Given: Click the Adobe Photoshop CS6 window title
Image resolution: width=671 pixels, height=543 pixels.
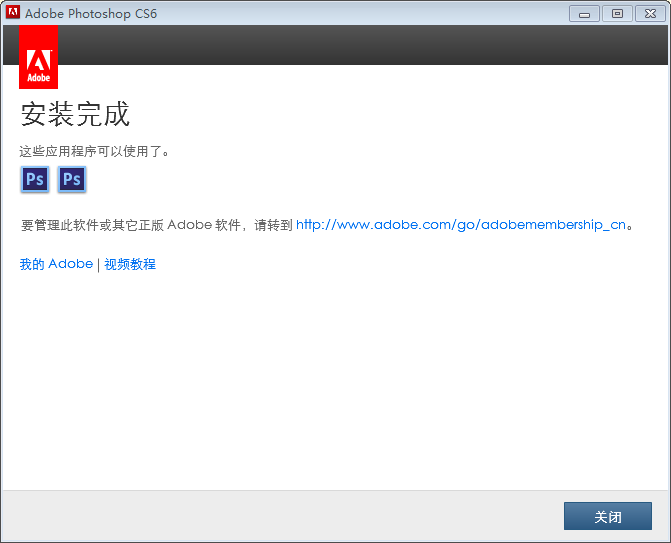Looking at the screenshot, I should (91, 14).
